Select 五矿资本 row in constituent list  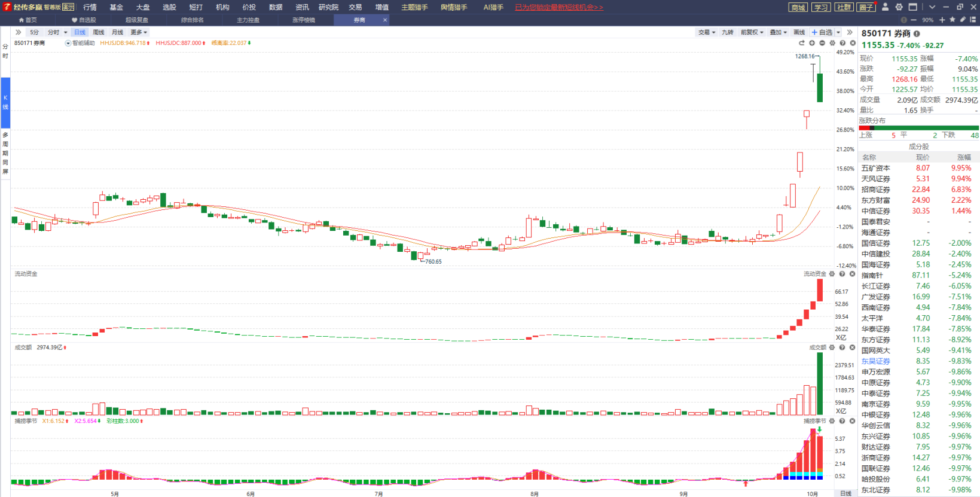click(x=919, y=168)
